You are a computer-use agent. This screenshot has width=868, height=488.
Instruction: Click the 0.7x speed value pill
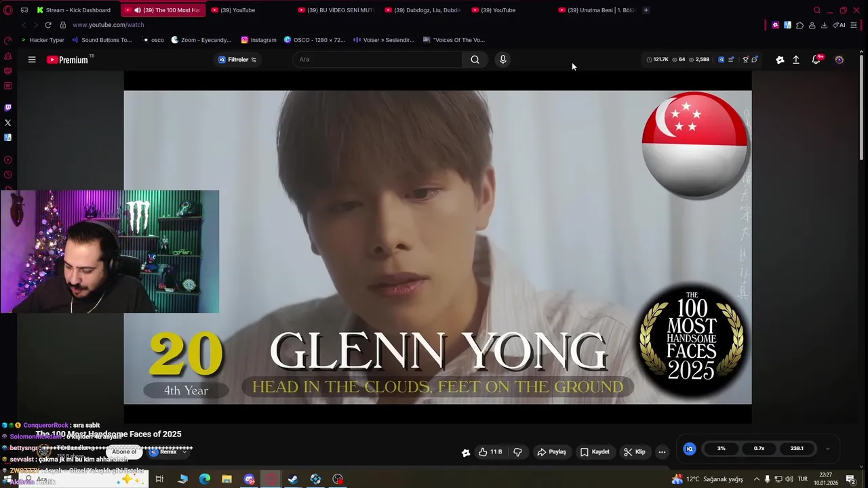[x=759, y=449]
